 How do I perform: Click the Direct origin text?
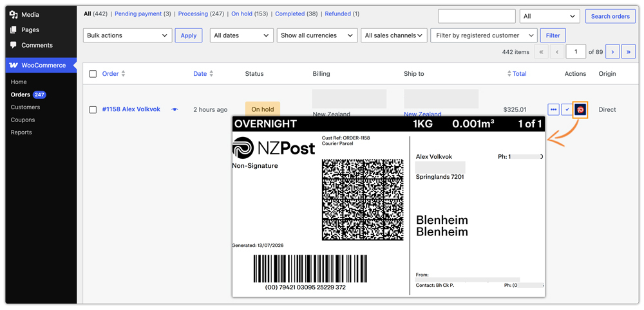[x=607, y=109]
